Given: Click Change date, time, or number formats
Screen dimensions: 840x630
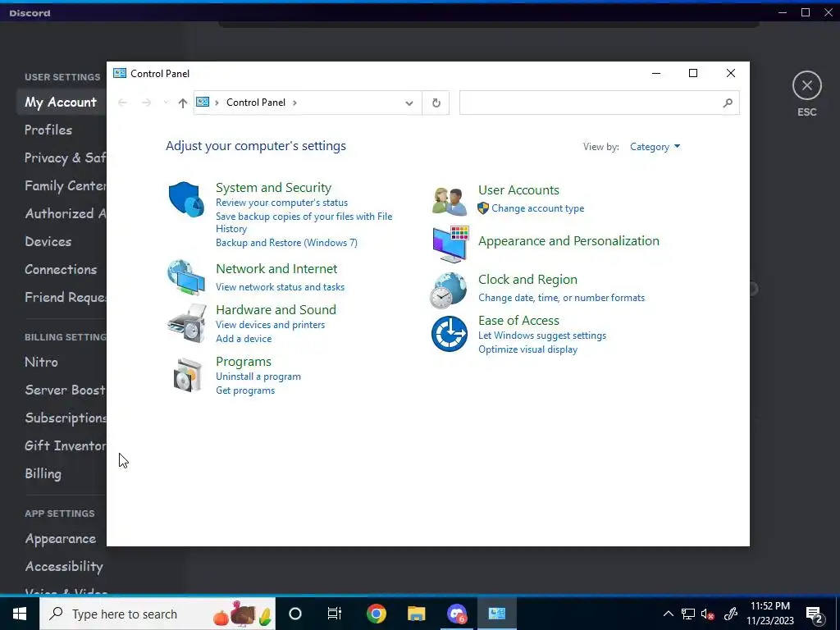Looking at the screenshot, I should tap(561, 298).
